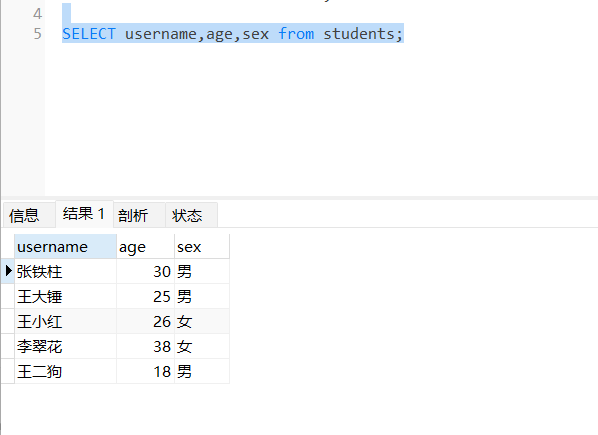Click the current row indicator arrow
Screen dimensions: 598x435
[8, 271]
